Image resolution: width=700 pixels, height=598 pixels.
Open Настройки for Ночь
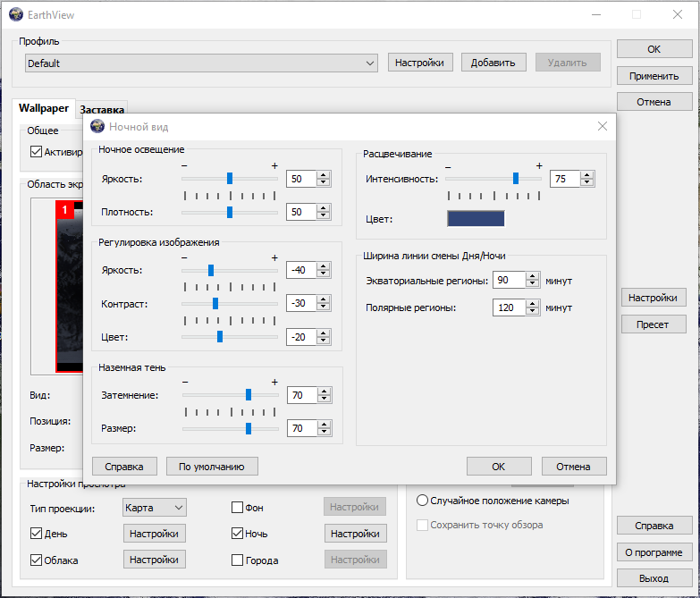pyautogui.click(x=355, y=534)
